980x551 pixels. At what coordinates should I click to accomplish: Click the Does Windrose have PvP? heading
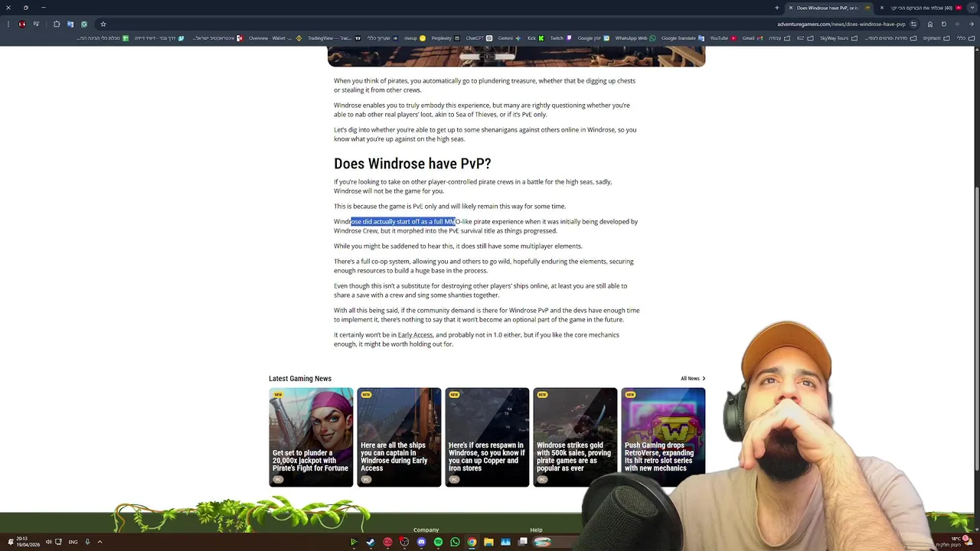click(x=412, y=164)
